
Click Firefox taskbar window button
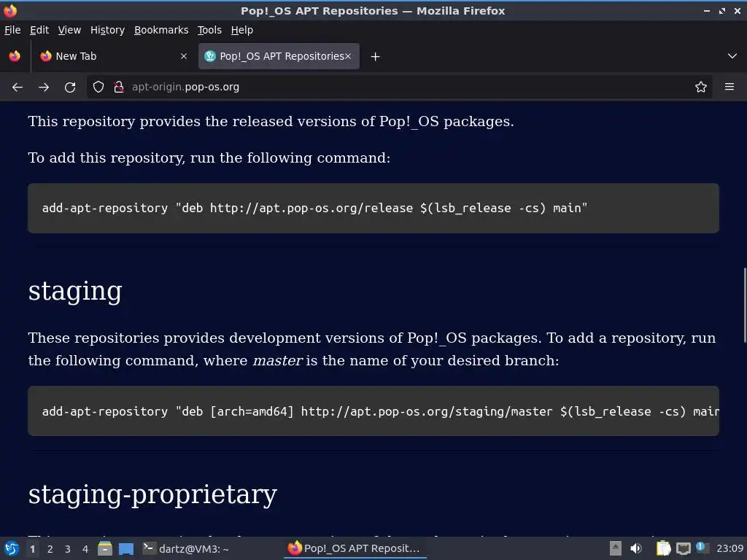(x=355, y=548)
